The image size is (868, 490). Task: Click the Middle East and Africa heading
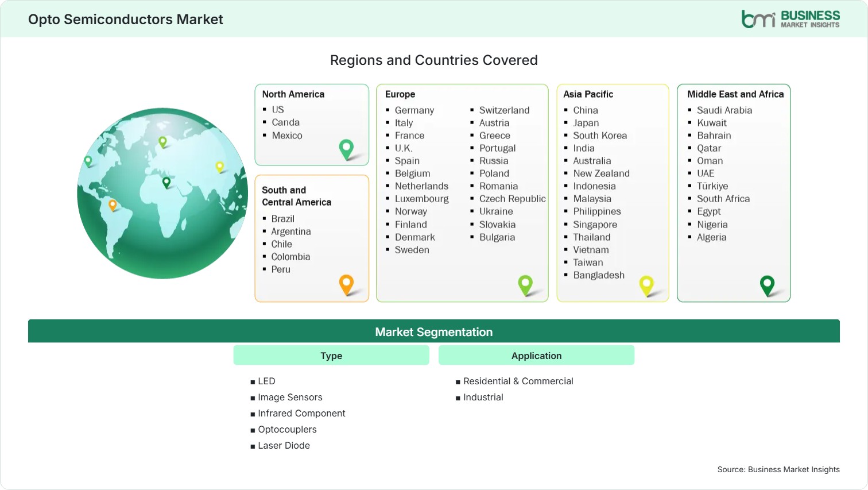click(735, 94)
